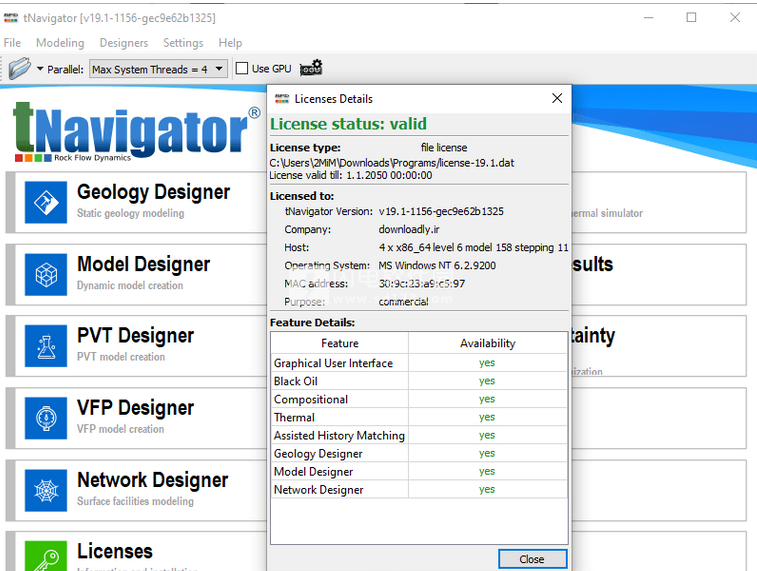Open VFP Designer title text
Image resolution: width=757 pixels, height=571 pixels.
(x=135, y=407)
